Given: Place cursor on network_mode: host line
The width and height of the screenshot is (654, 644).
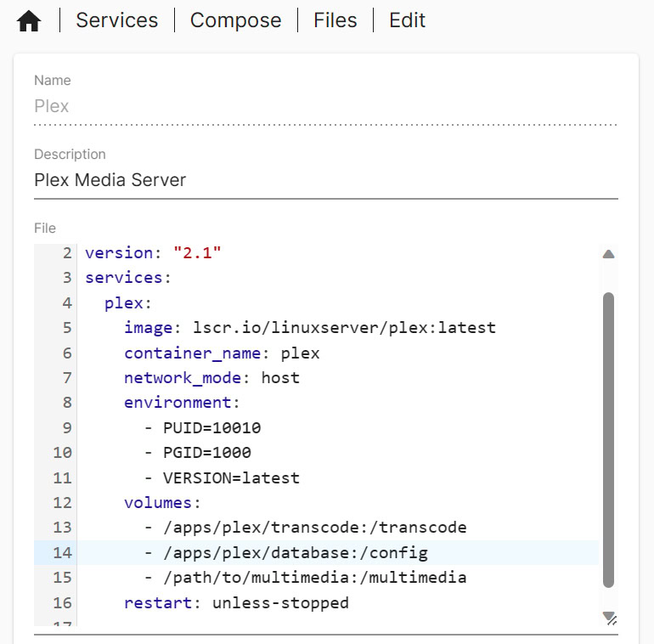Looking at the screenshot, I should coord(211,377).
